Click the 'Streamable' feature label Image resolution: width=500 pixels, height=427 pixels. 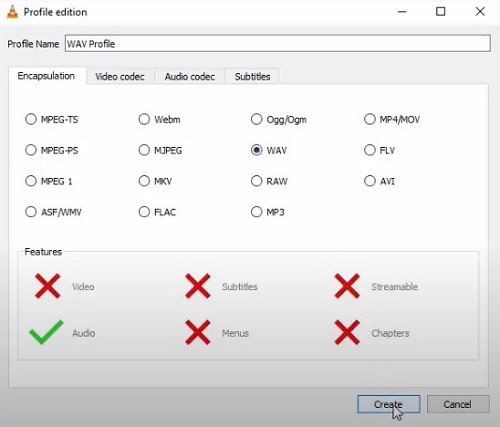pos(395,287)
